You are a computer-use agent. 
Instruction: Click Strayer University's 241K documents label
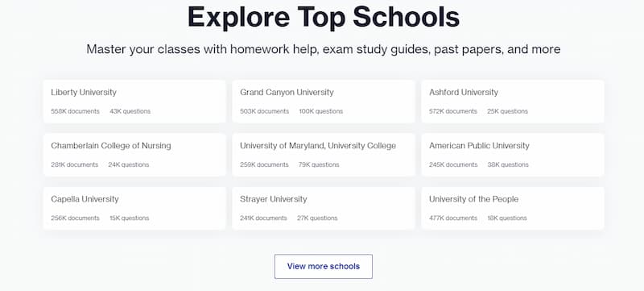(x=263, y=218)
